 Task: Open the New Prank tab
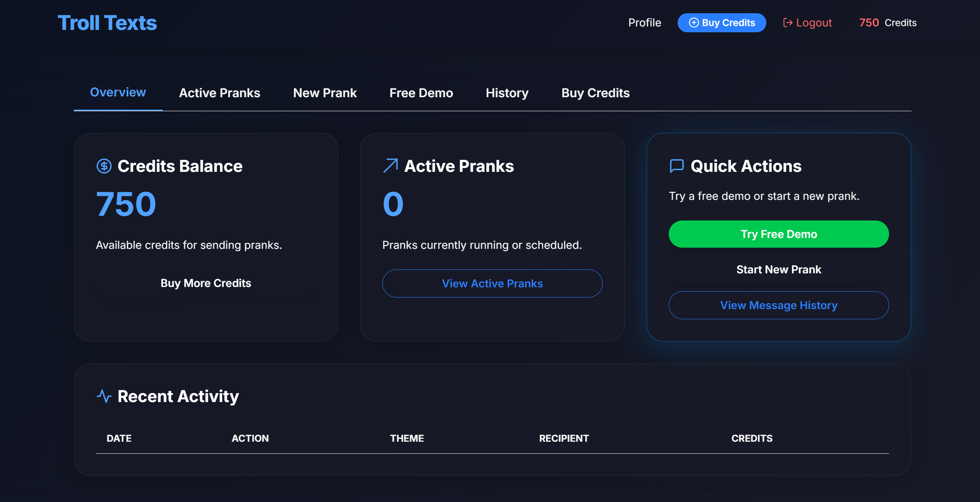[324, 93]
